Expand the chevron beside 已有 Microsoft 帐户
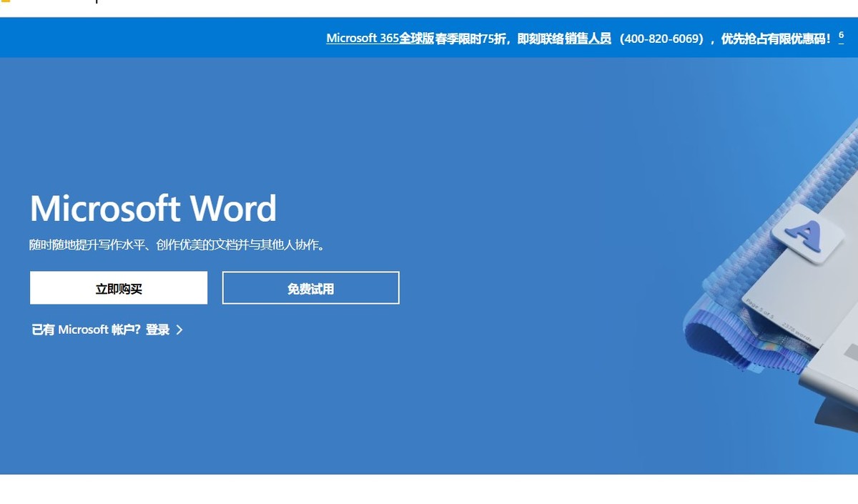 179,330
